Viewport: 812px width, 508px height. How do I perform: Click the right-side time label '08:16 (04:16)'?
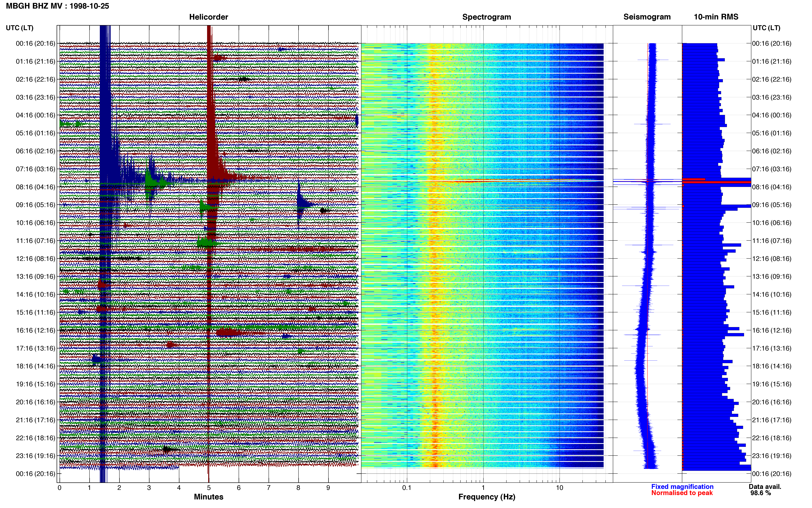(772, 187)
